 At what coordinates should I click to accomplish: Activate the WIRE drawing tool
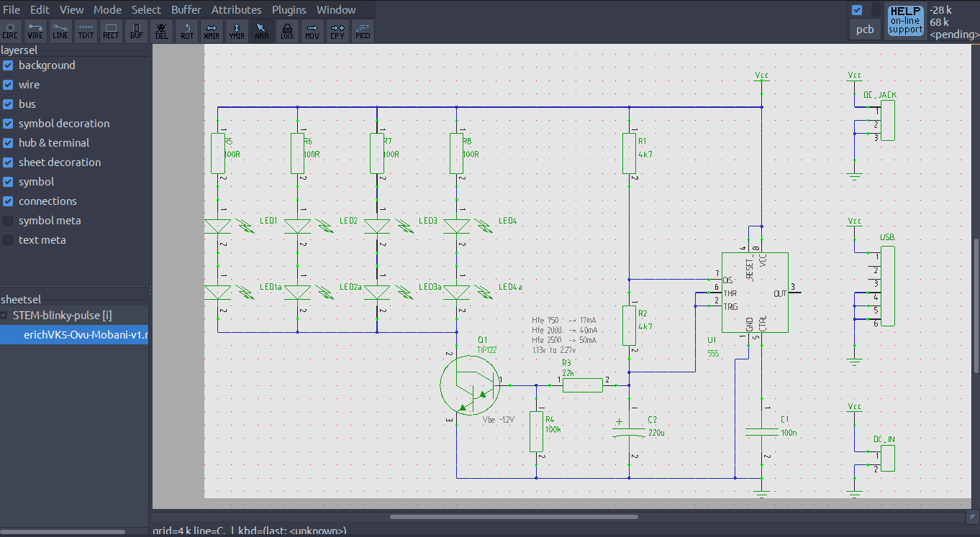pos(35,31)
